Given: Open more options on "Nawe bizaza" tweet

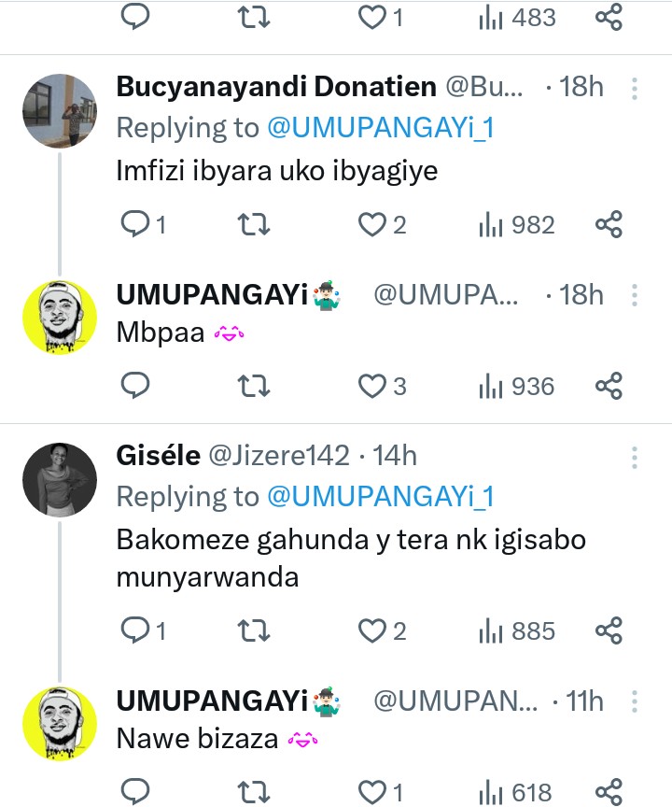Looking at the screenshot, I should click(x=635, y=701).
